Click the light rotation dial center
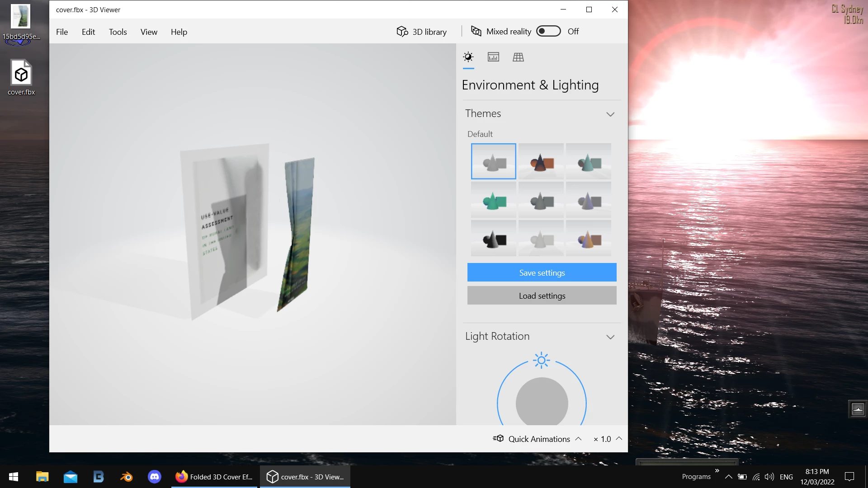 point(542,402)
